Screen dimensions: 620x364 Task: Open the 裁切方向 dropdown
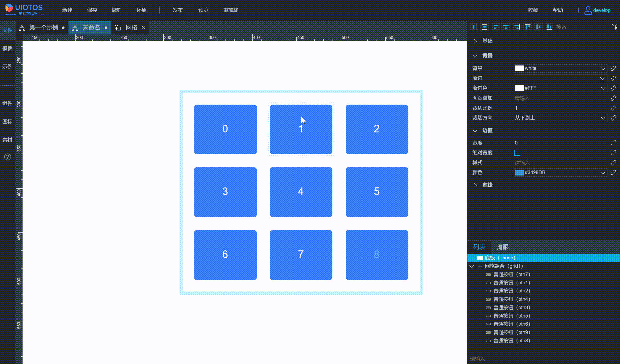click(x=561, y=118)
